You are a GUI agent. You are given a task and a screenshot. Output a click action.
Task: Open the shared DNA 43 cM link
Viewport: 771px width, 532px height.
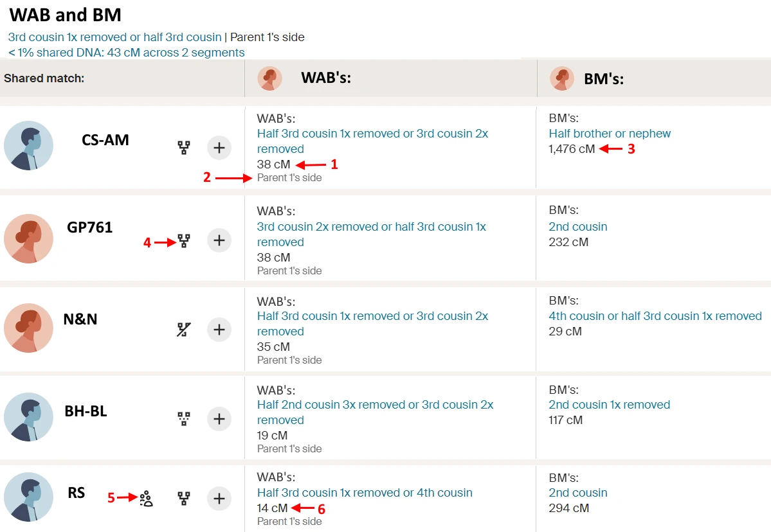coord(127,53)
